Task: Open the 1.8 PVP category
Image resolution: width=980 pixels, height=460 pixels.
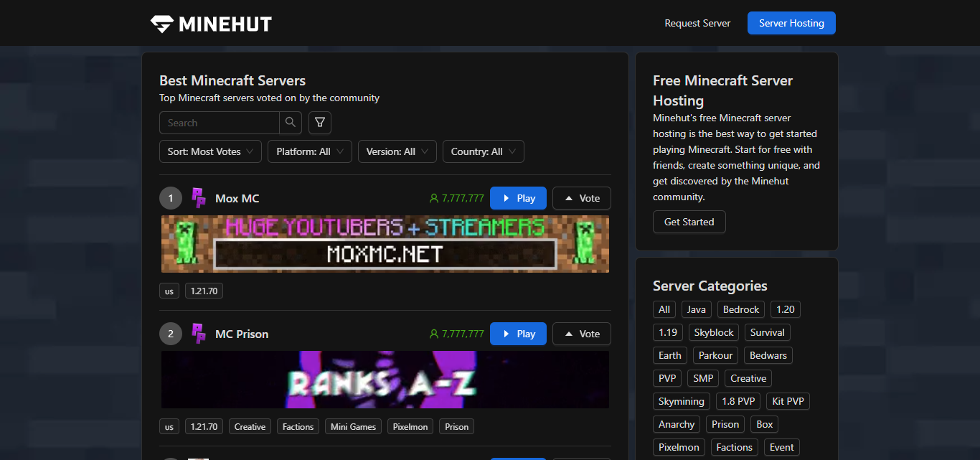Action: coord(738,401)
